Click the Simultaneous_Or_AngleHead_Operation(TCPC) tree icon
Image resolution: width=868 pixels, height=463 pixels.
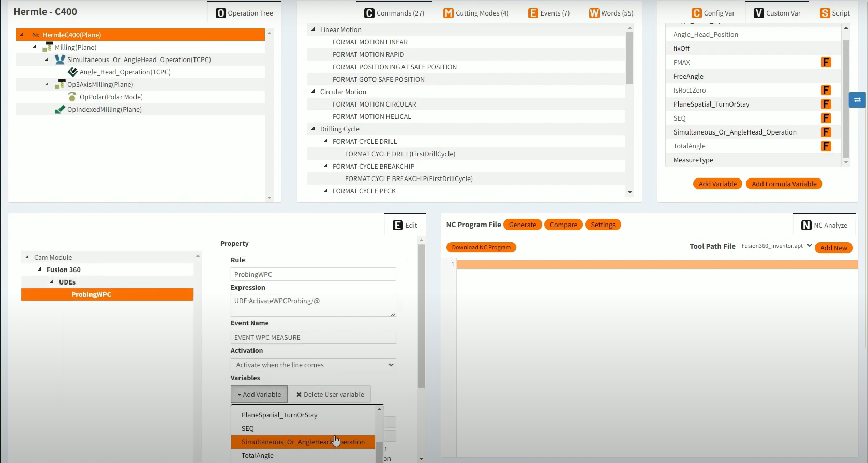click(60, 59)
